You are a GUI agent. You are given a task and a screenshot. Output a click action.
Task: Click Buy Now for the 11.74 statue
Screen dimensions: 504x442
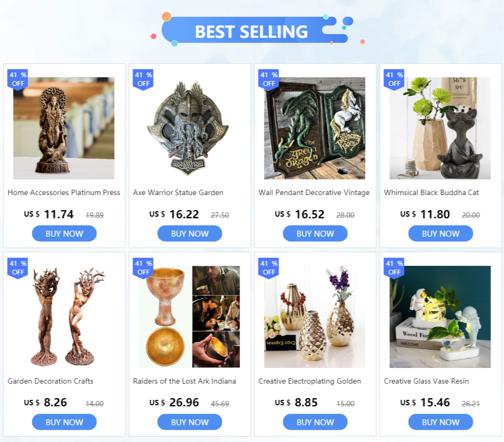coord(64,233)
